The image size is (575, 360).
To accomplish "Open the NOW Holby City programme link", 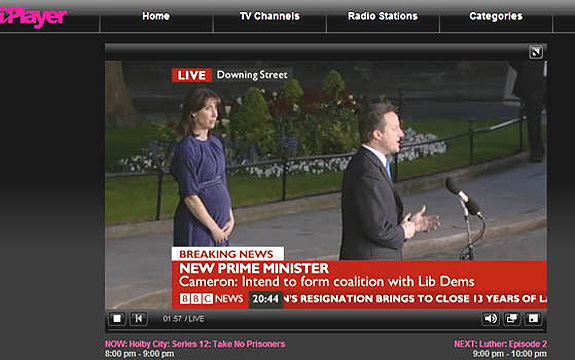I will point(195,344).
